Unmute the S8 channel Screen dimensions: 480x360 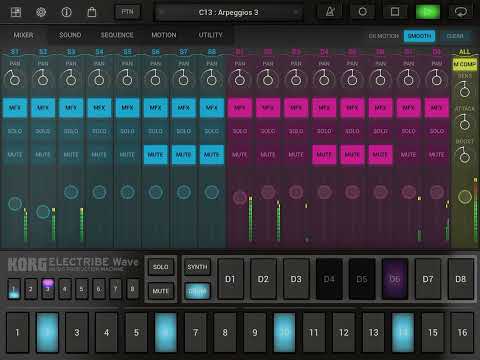tap(212, 155)
